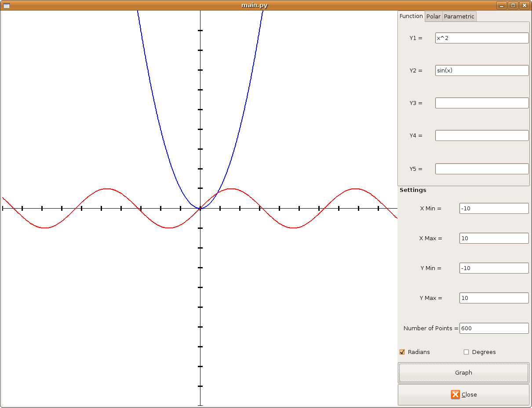The image size is (532, 408).
Task: Edit the Number of Points field
Action: [494, 328]
